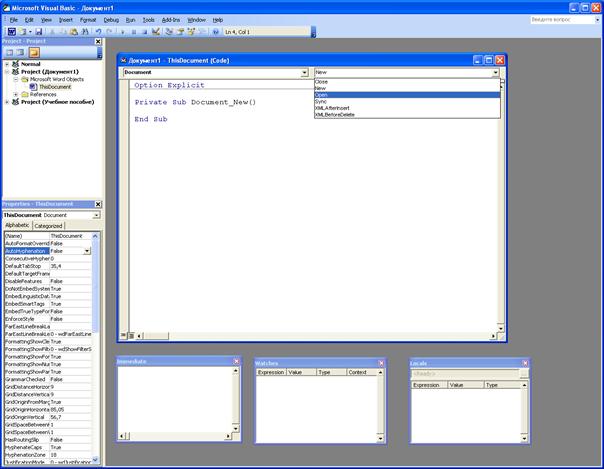Click the help question input field
Viewport: 604px width, 469px height.
pos(562,20)
